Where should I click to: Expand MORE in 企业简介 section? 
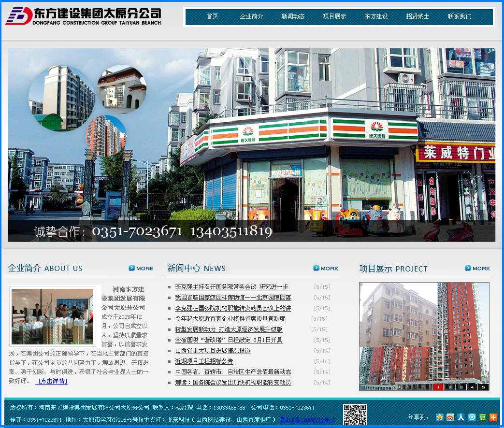click(141, 268)
